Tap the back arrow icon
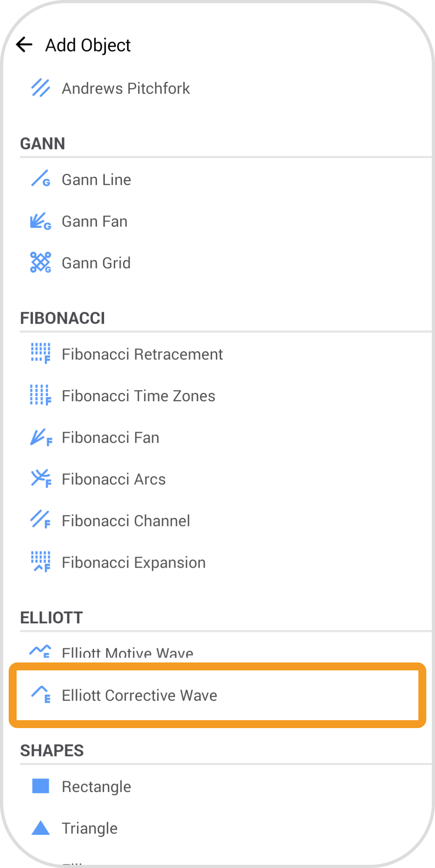Viewport: 435px width, 868px height. point(25,45)
